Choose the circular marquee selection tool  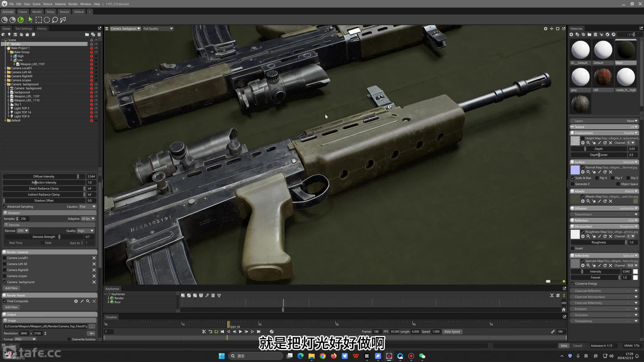[47, 20]
